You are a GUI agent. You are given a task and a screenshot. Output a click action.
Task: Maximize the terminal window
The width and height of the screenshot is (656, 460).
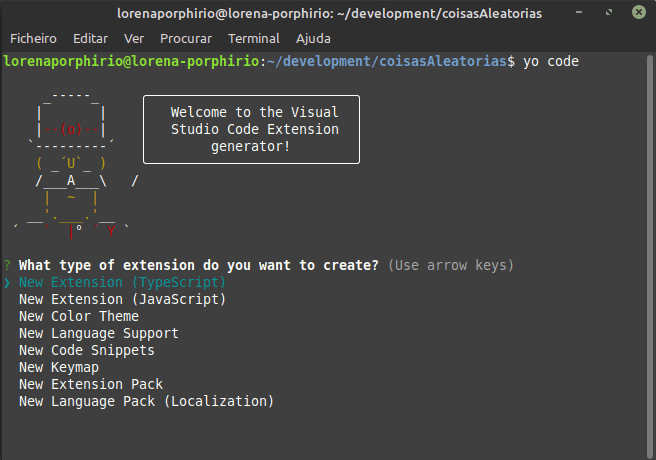(609, 12)
